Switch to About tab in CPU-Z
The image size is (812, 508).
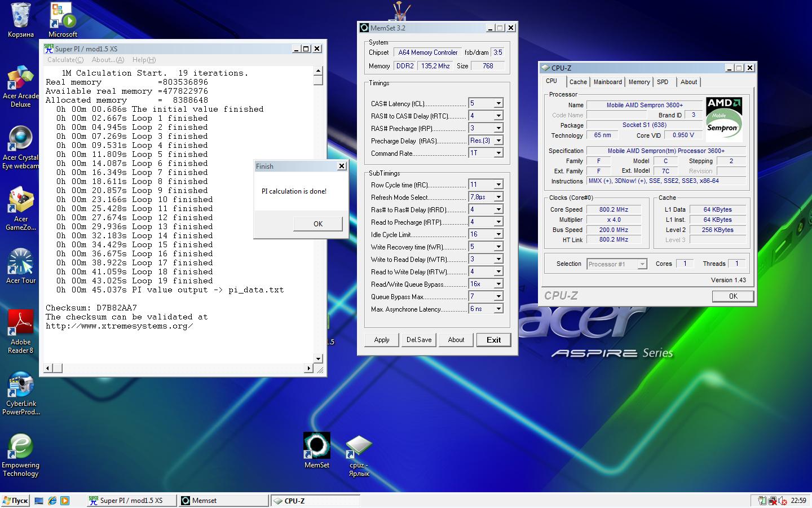[689, 82]
